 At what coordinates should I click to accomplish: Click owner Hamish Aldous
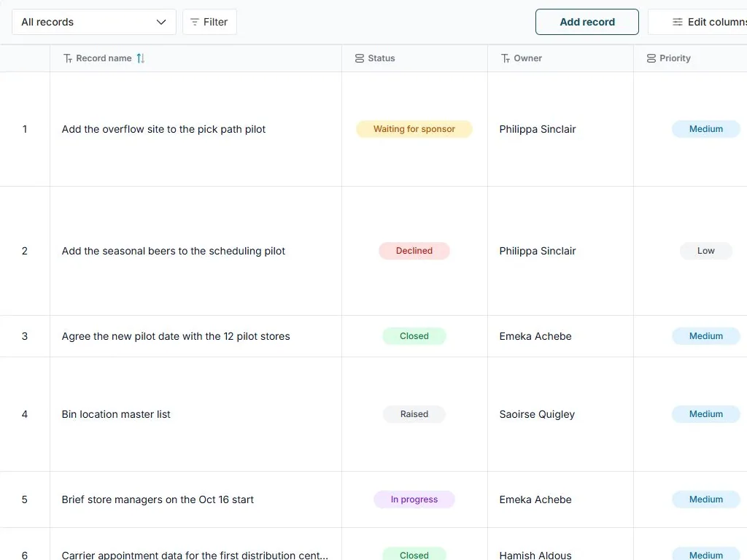click(x=535, y=555)
